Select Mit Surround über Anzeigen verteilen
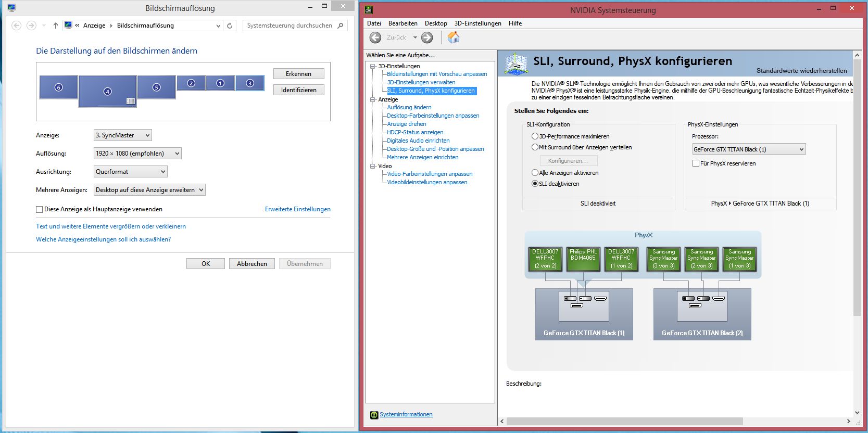This screenshot has height=433, width=868. click(535, 147)
